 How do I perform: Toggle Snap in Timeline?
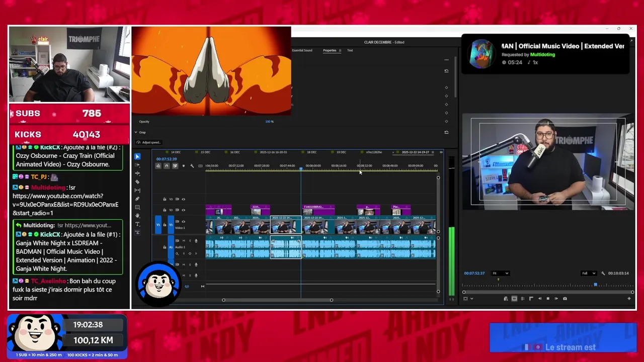(167, 166)
